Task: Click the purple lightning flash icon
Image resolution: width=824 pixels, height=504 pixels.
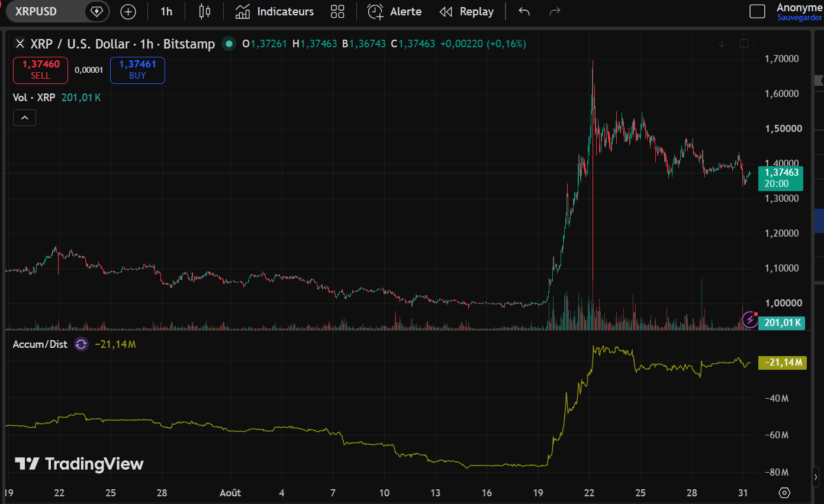Action: point(750,320)
